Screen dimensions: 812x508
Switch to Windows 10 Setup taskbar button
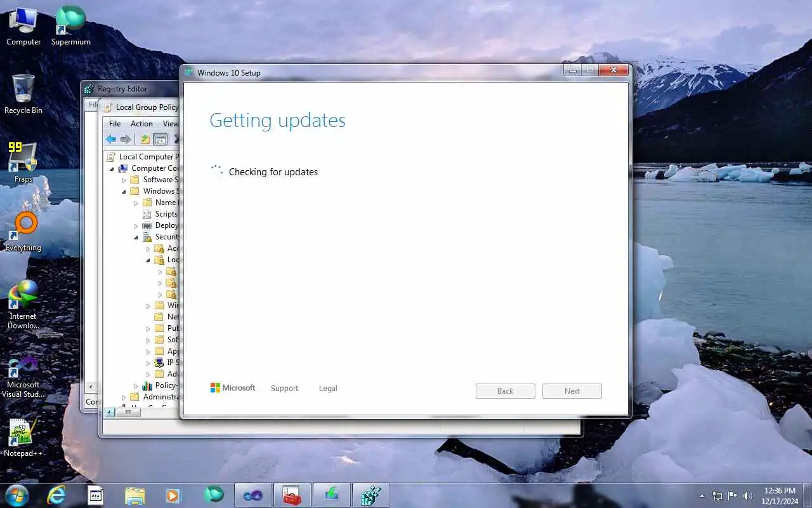tap(332, 495)
